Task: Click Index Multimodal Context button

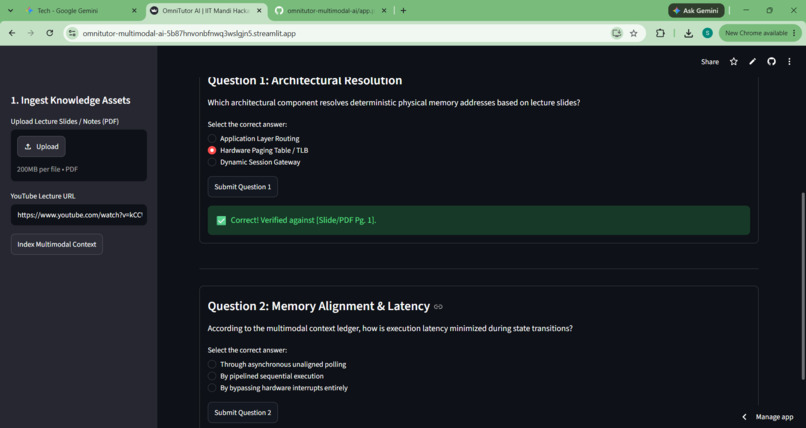Action: pos(57,244)
